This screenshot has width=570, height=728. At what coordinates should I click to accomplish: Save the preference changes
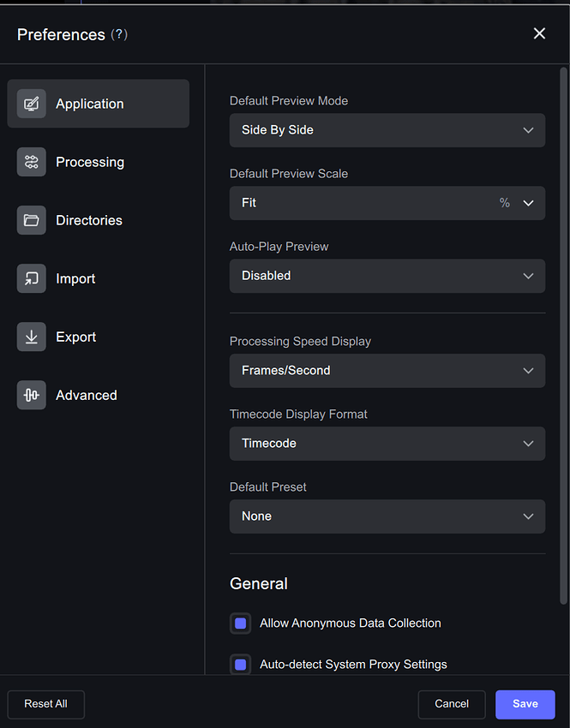(525, 704)
